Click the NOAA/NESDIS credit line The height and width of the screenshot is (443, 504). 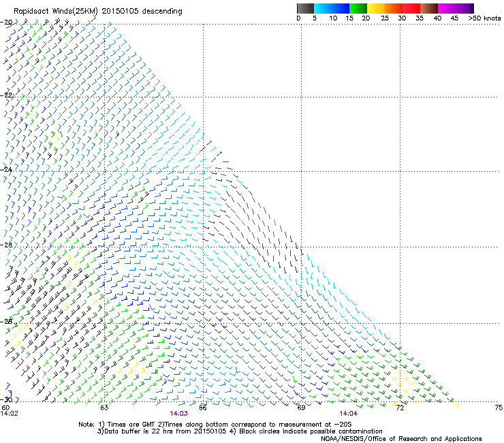click(401, 439)
